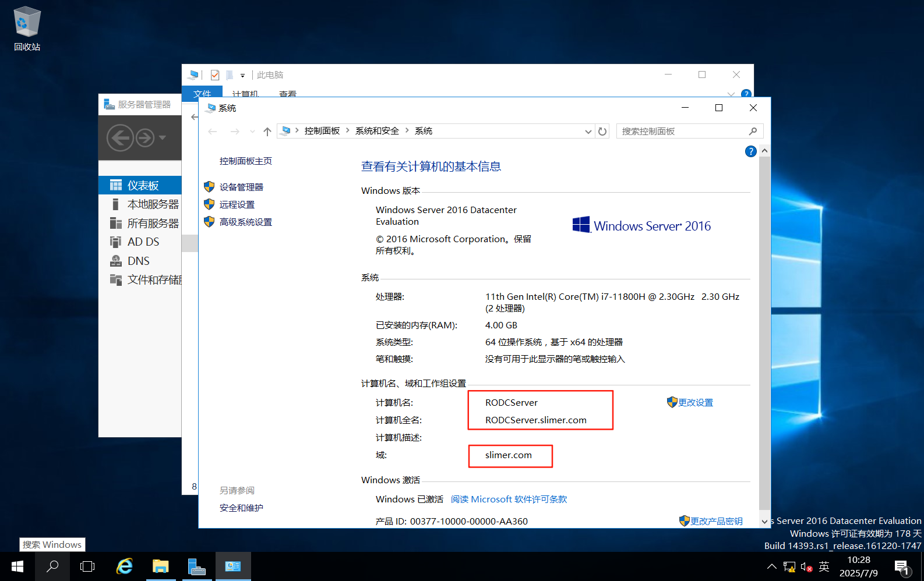
Task: Click the computer icon in the address bar
Action: (x=286, y=131)
